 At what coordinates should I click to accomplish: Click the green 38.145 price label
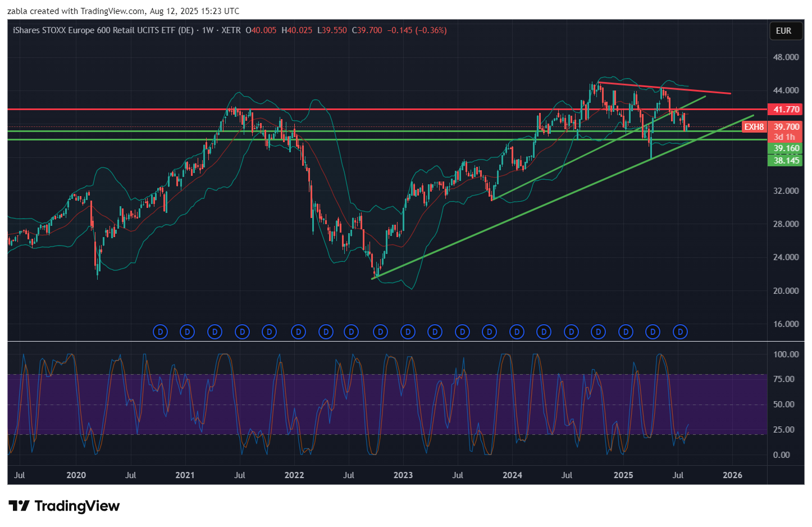coord(786,161)
